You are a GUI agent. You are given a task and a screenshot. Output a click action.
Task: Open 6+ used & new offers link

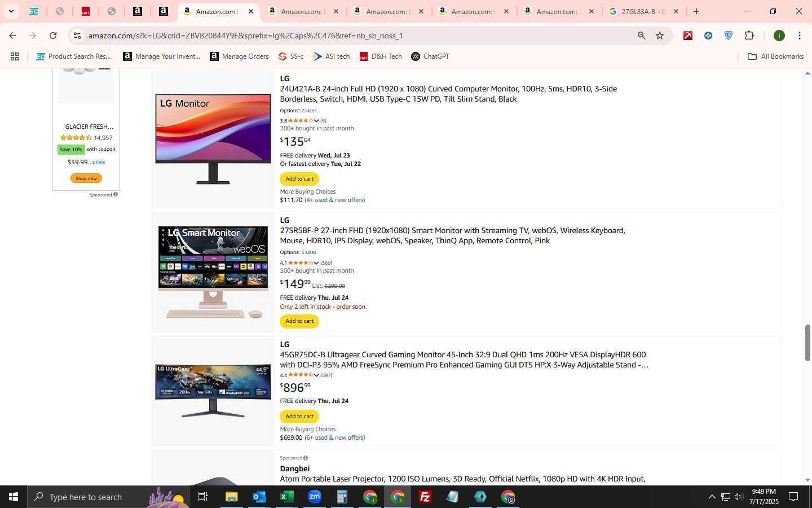[334, 437]
